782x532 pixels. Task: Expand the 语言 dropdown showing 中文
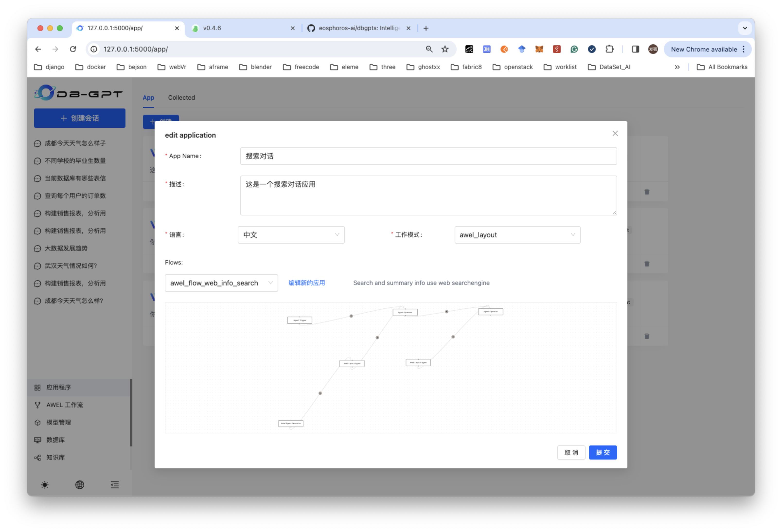(x=291, y=235)
